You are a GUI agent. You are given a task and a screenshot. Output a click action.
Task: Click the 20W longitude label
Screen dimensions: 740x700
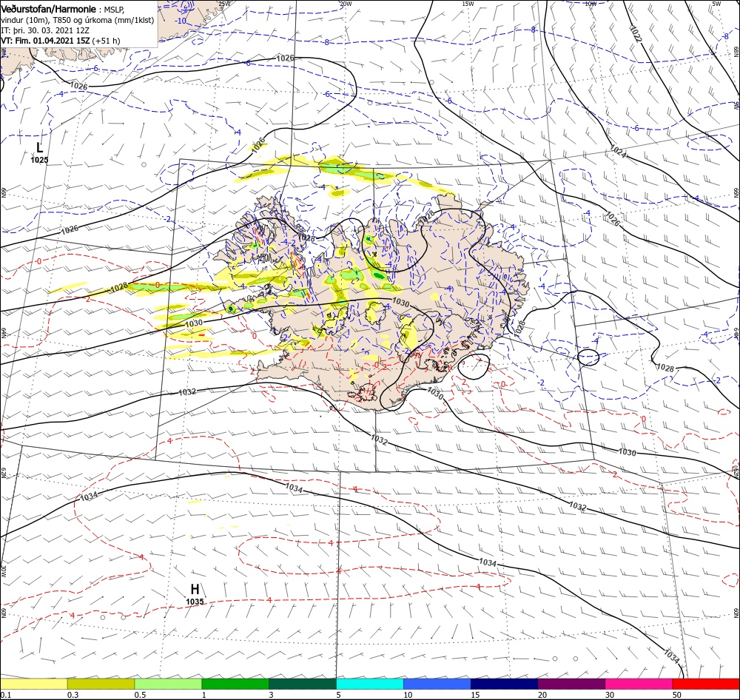pyautogui.click(x=346, y=4)
